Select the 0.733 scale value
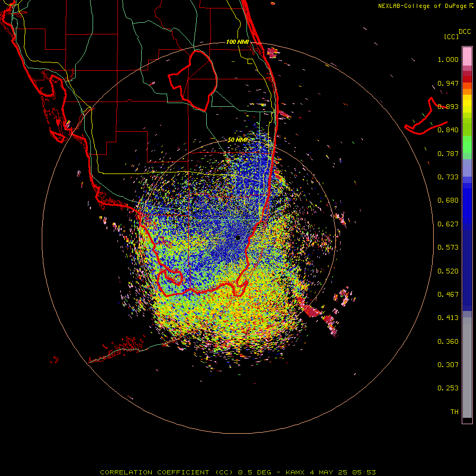 click(448, 177)
